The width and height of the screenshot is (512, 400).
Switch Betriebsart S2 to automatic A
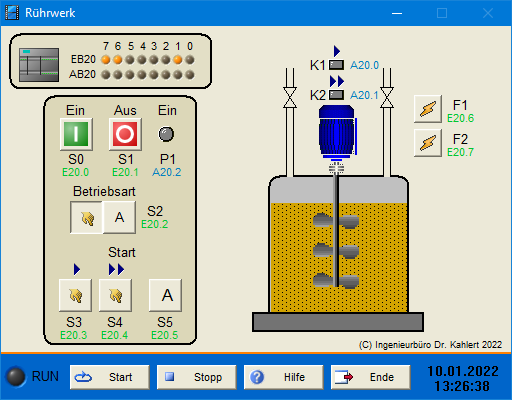click(x=119, y=217)
